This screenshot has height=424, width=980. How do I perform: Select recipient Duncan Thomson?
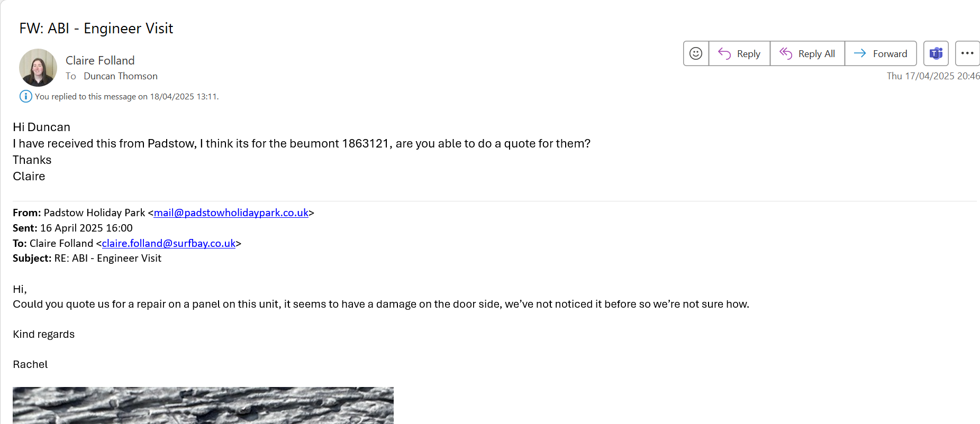click(x=121, y=76)
